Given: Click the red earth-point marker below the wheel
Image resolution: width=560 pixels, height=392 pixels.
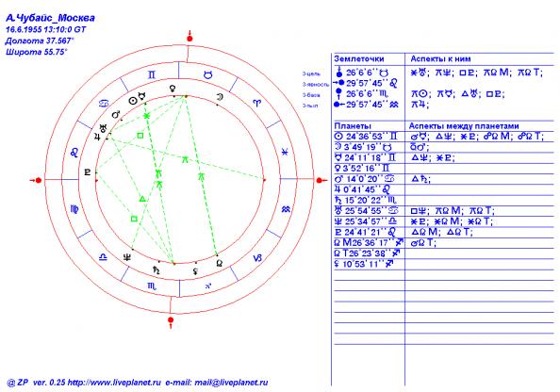Looking at the screenshot, I should click(x=171, y=321).
